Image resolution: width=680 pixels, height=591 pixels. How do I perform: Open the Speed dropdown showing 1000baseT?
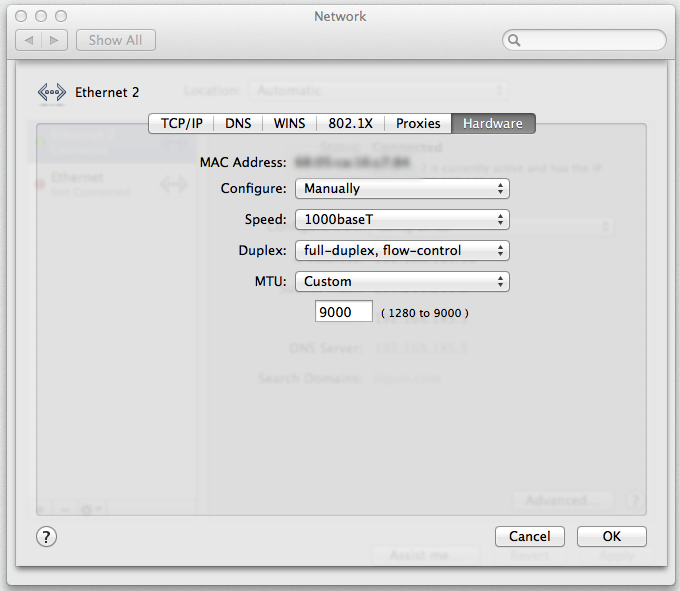[x=402, y=219]
